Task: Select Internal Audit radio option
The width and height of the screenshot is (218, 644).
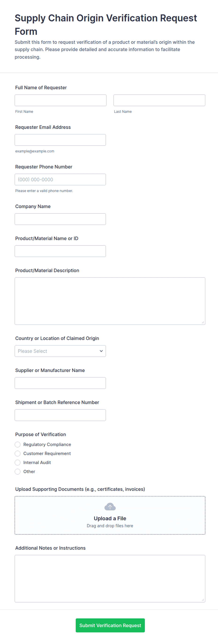Action: [x=17, y=462]
